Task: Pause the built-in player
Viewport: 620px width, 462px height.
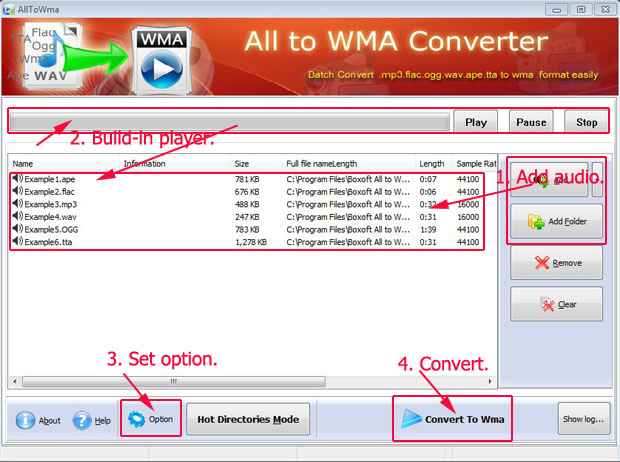Action: 531,122
